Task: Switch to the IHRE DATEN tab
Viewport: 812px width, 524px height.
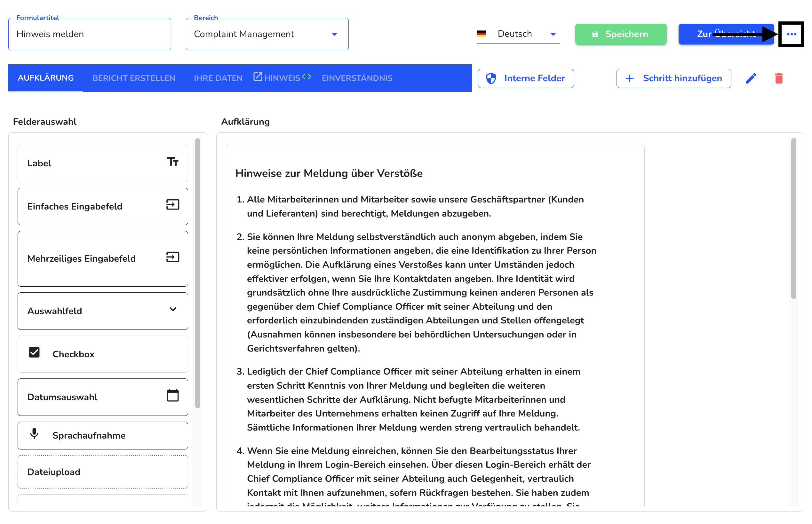Action: (x=218, y=78)
